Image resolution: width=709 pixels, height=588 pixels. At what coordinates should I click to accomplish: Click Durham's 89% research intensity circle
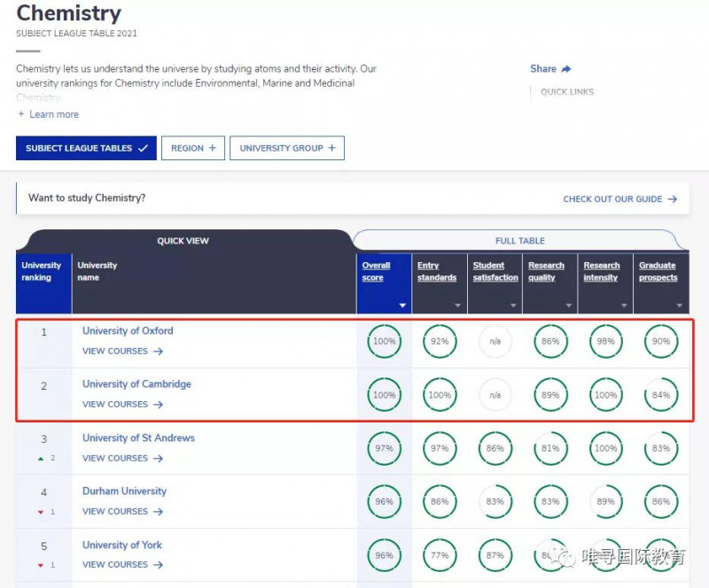point(605,502)
